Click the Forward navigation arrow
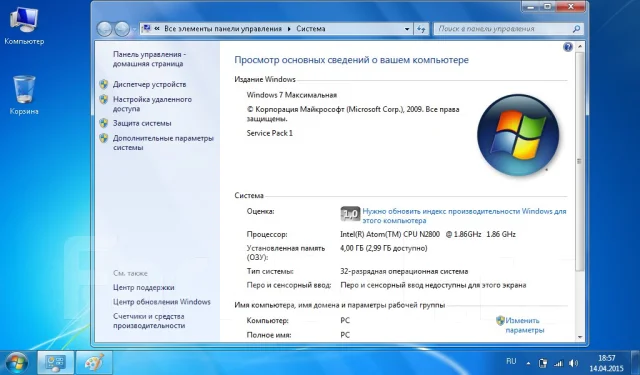 (x=122, y=29)
